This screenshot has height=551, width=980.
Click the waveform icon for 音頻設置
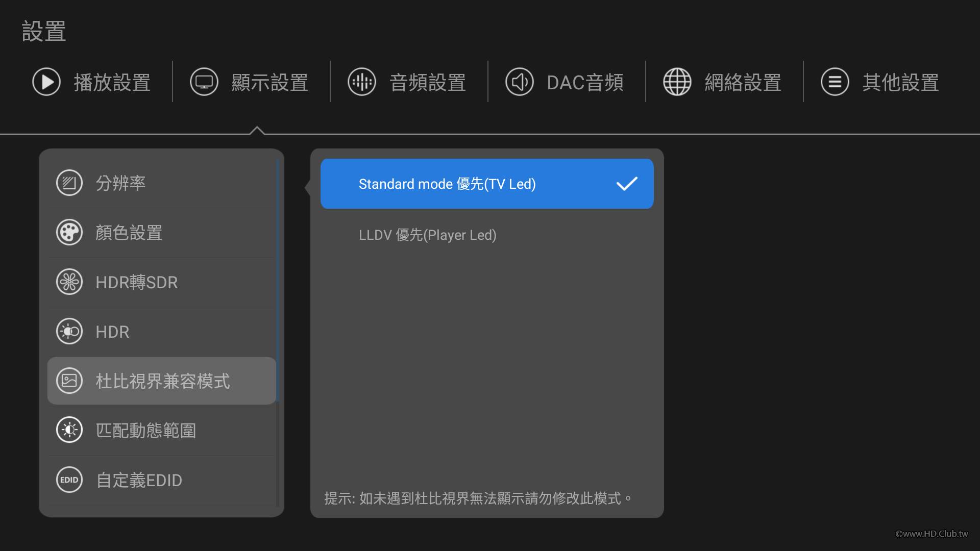point(362,82)
